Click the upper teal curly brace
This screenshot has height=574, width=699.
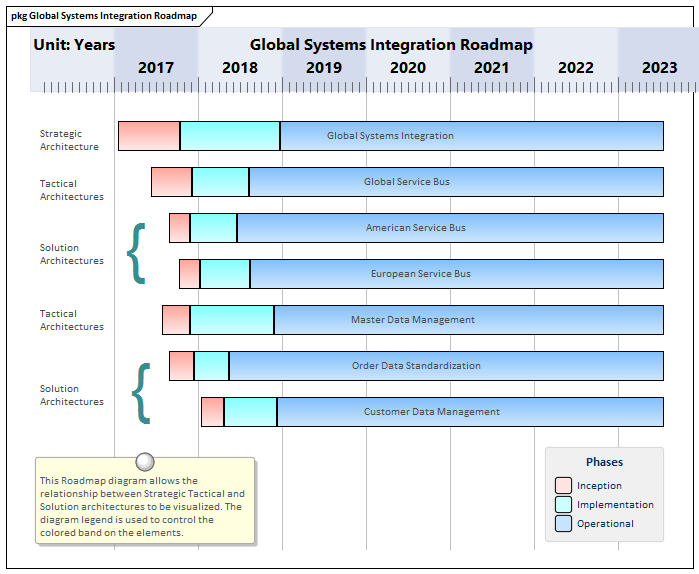[x=137, y=253]
